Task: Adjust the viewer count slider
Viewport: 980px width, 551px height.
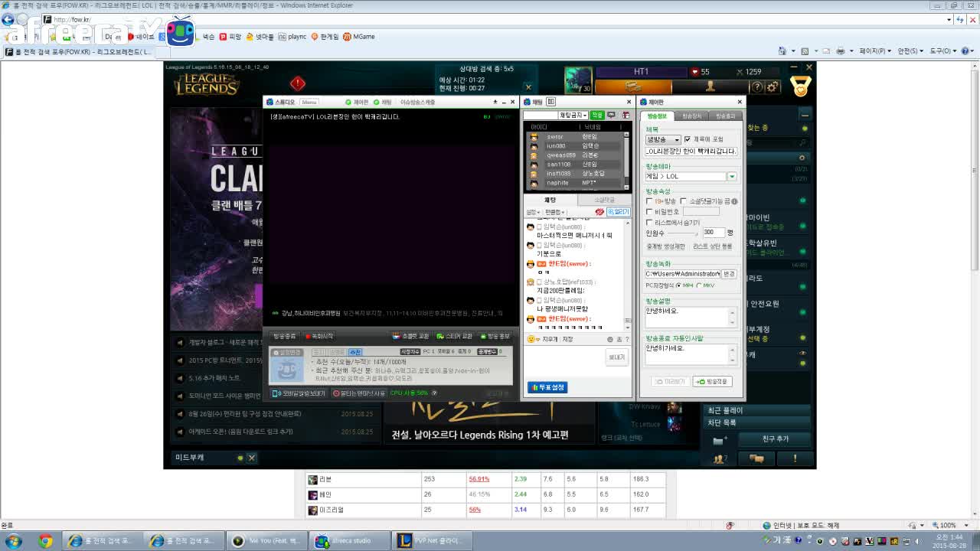Action: coord(683,233)
